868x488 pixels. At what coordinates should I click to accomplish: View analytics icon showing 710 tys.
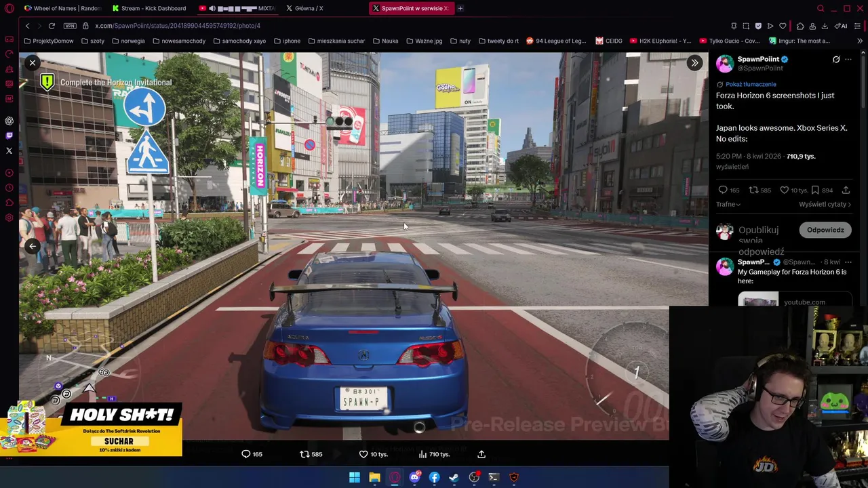422,454
